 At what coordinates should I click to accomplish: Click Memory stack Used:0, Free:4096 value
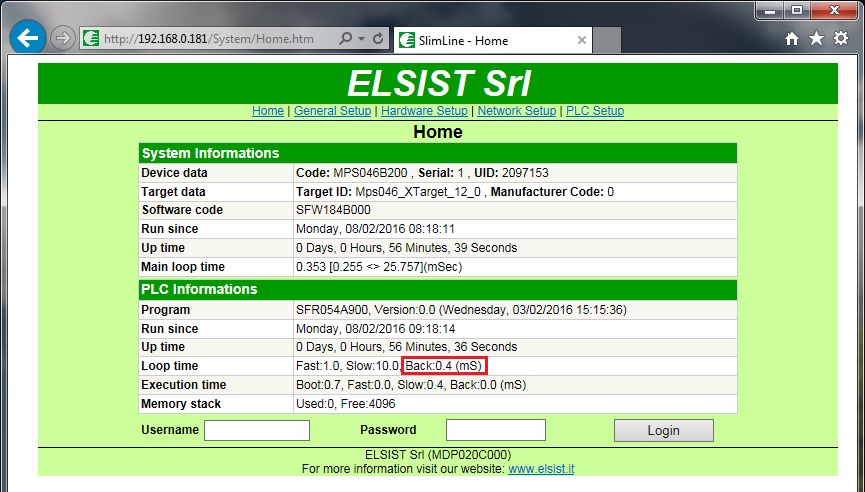point(345,404)
